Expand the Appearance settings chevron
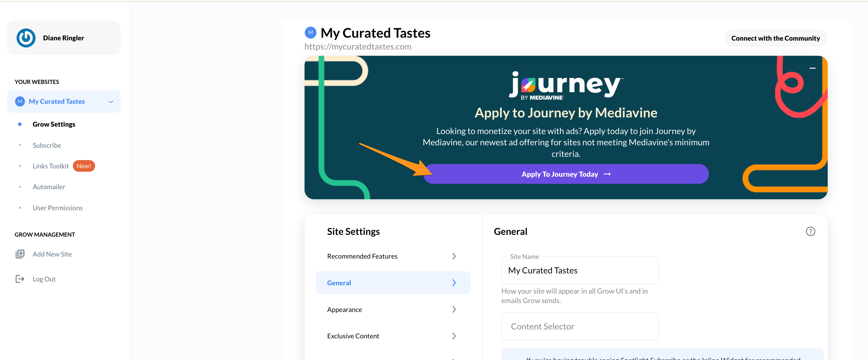This screenshot has height=360, width=868. 454,309
